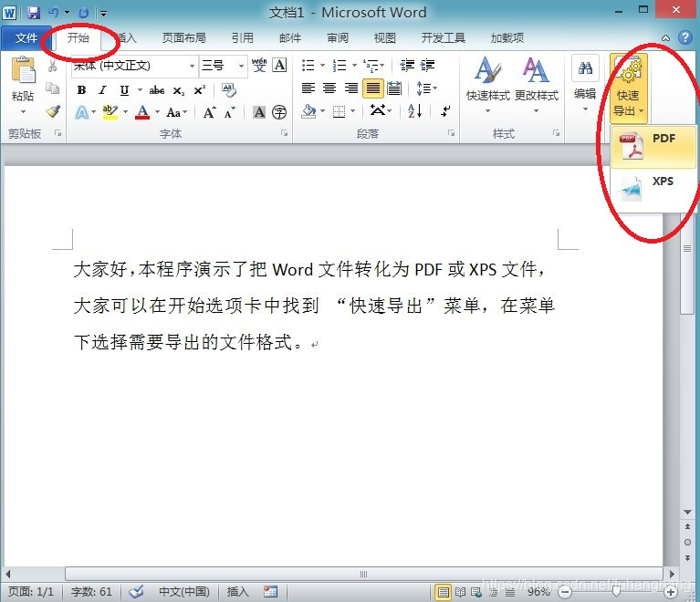Screen dimensions: 700x602
Task: Open line spacing dropdown
Action: pyautogui.click(x=426, y=88)
